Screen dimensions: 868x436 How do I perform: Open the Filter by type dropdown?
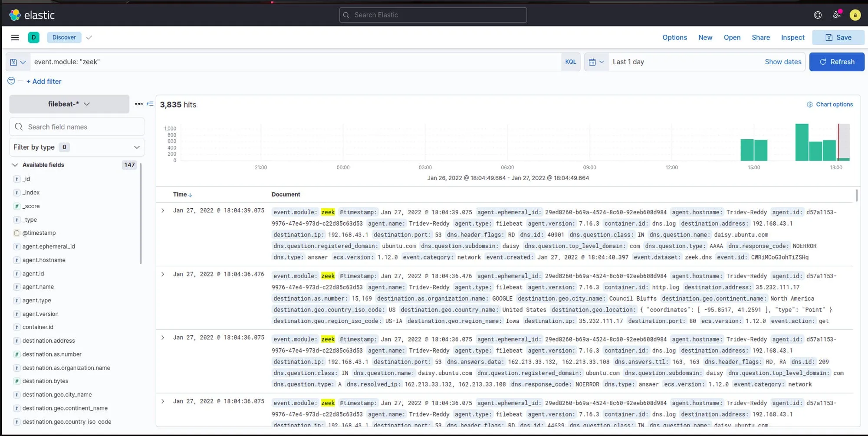[x=76, y=147]
